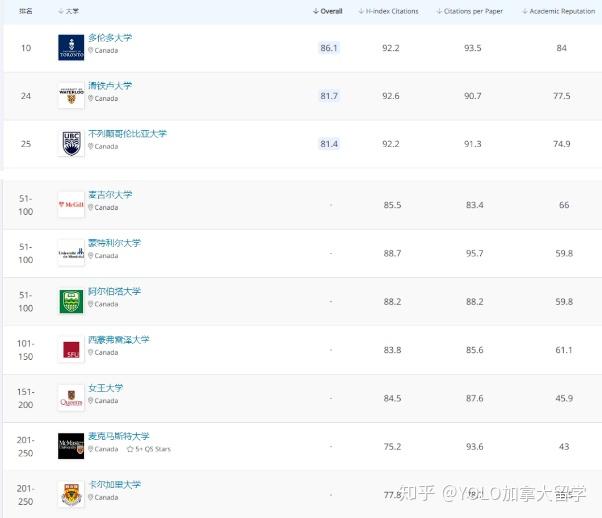
Task: Open the 麦克马斯特大学 link
Action: pos(119,437)
